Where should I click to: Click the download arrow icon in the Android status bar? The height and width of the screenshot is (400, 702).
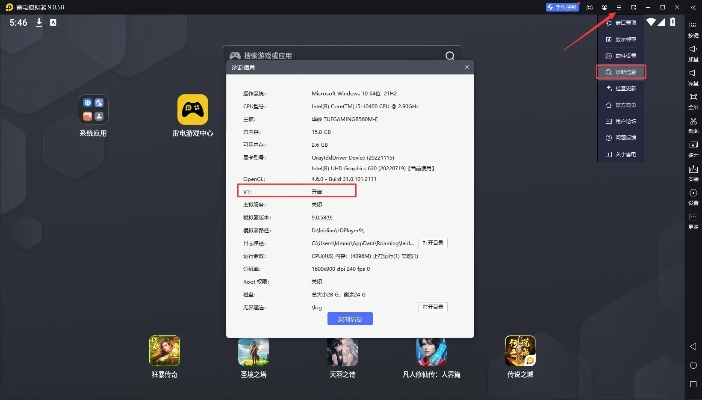pyautogui.click(x=39, y=22)
